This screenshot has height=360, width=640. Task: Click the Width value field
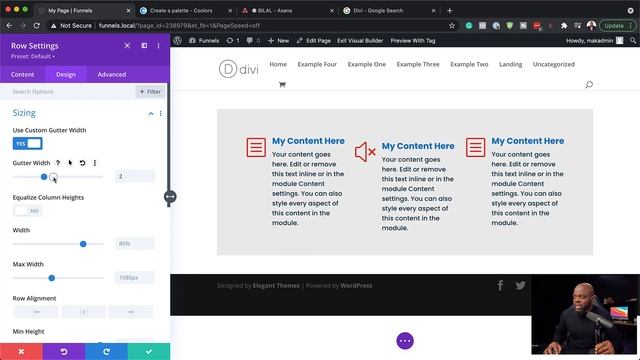pyautogui.click(x=135, y=244)
